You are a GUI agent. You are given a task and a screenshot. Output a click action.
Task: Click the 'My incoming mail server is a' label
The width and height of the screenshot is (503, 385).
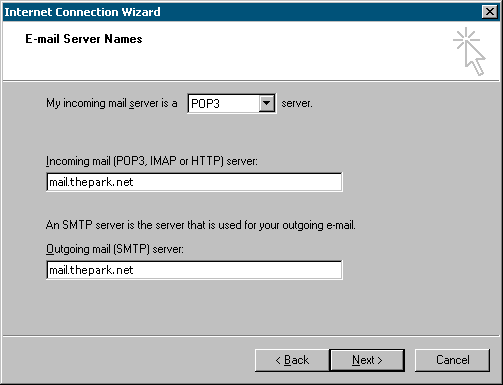tap(112, 103)
